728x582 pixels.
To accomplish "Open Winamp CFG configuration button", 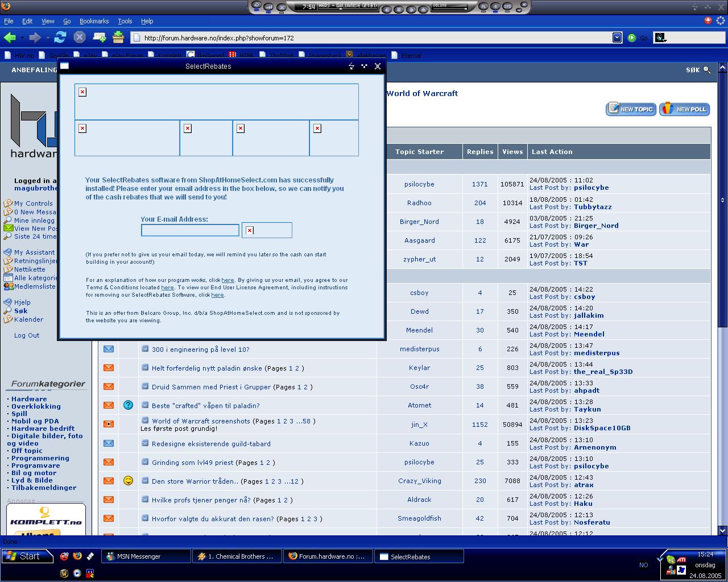I will tap(507, 6).
